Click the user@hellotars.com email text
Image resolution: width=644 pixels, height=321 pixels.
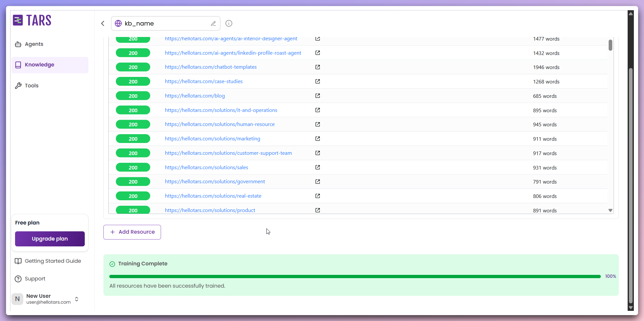coord(48,302)
